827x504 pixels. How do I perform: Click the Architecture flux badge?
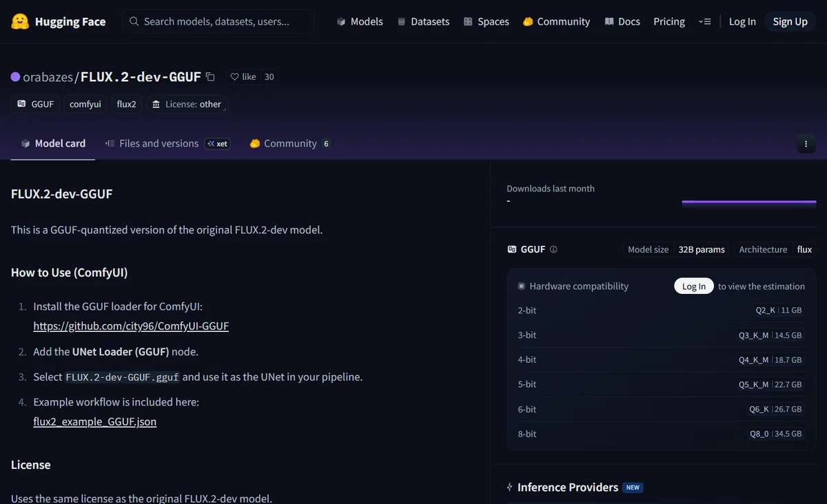tap(775, 249)
